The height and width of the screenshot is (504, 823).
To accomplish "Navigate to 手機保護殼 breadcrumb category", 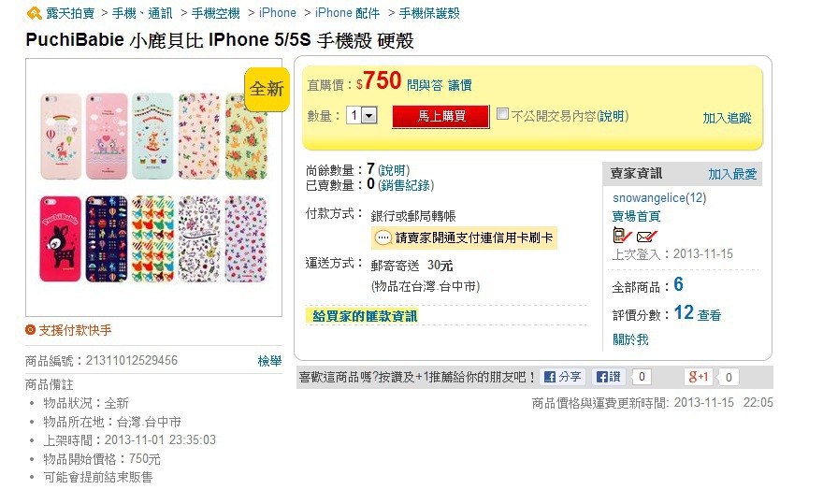I will tap(429, 13).
